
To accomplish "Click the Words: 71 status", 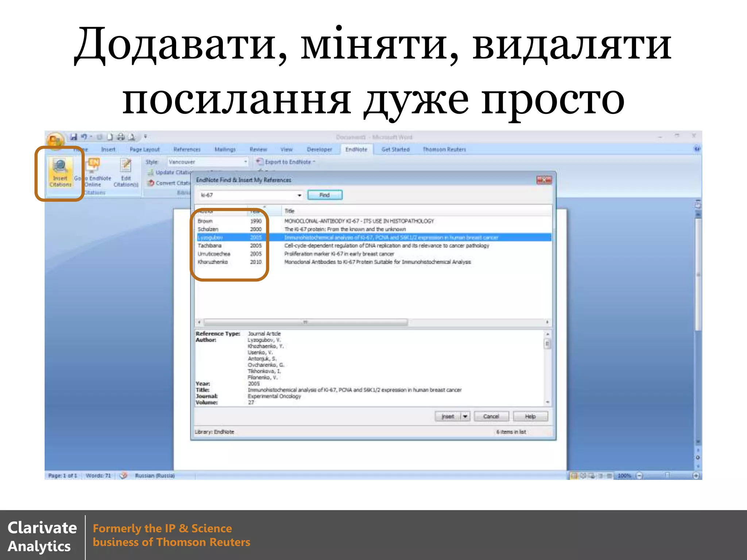I will pos(98,476).
